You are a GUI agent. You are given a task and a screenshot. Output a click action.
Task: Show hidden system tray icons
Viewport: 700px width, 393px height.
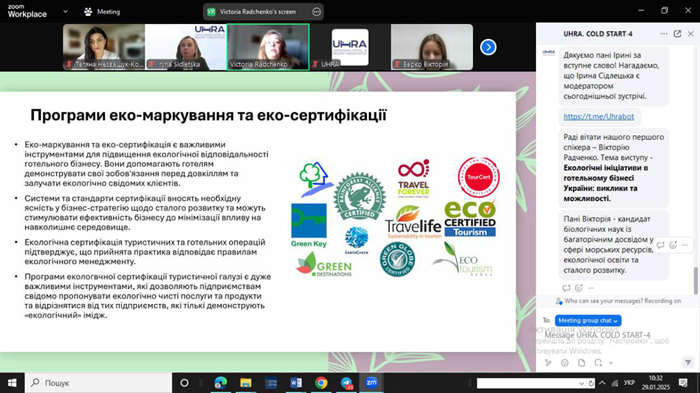click(x=602, y=383)
